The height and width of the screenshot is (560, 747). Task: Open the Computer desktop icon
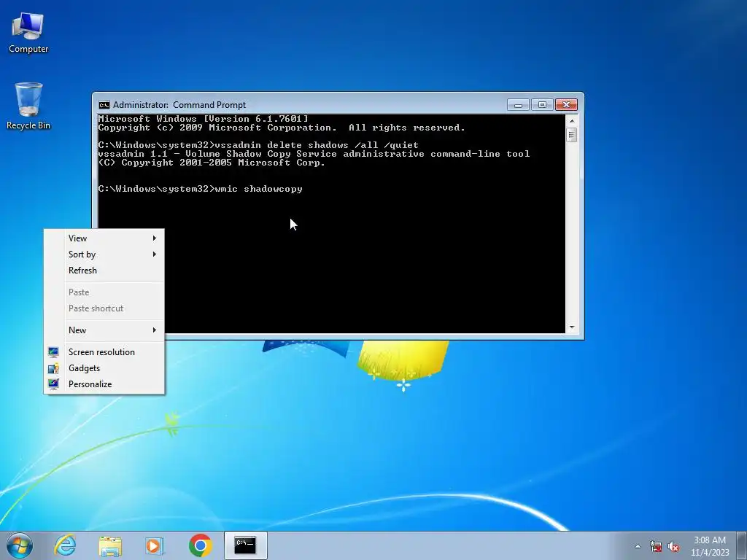pyautogui.click(x=28, y=32)
